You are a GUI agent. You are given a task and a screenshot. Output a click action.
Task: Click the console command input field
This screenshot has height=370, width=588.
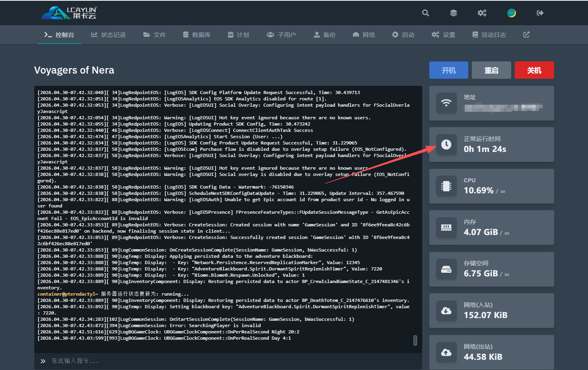point(228,361)
